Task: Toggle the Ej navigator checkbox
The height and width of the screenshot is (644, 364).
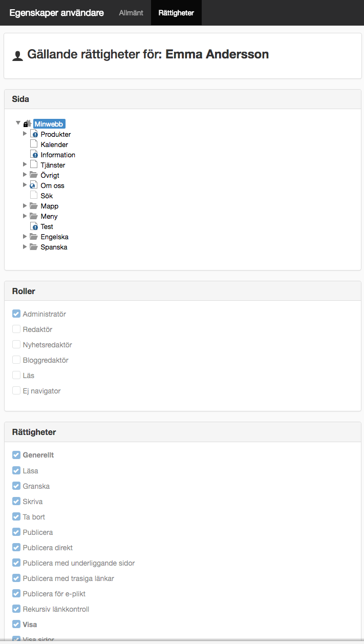Action: [16, 390]
